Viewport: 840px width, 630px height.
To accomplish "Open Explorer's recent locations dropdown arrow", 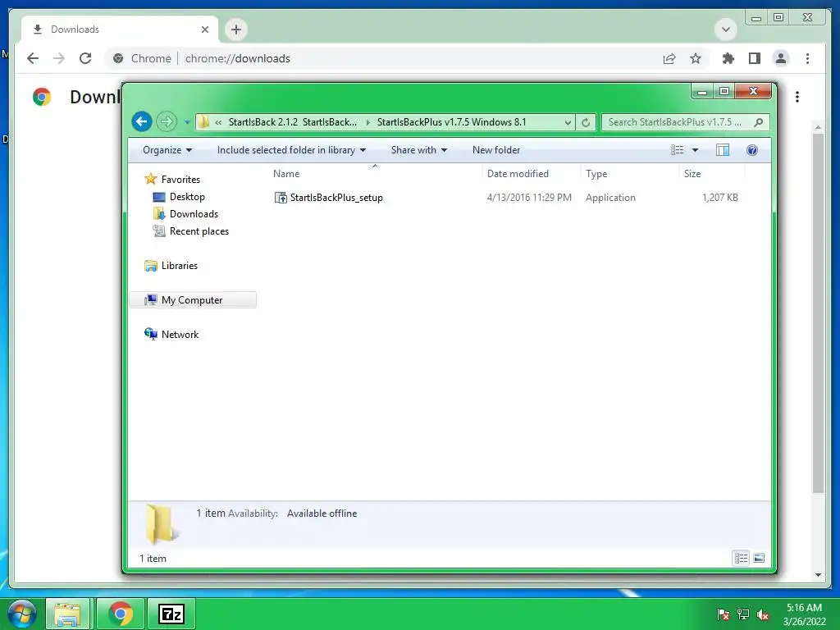I will pyautogui.click(x=187, y=122).
